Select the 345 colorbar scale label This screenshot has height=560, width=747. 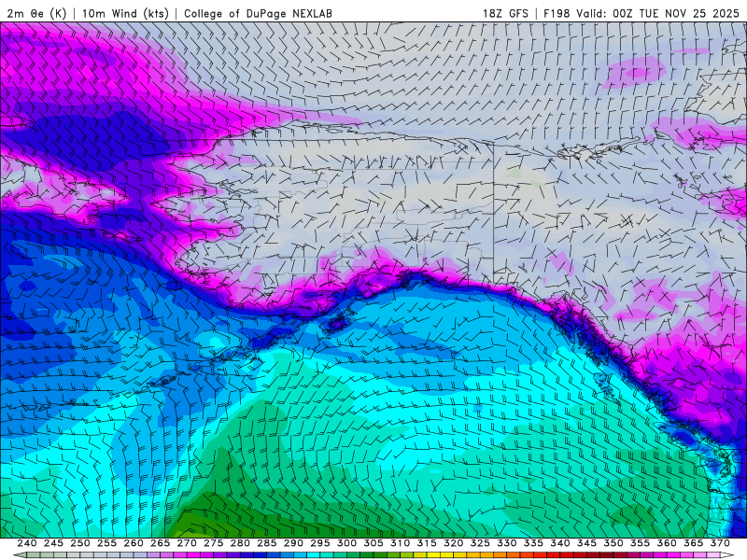(x=587, y=543)
